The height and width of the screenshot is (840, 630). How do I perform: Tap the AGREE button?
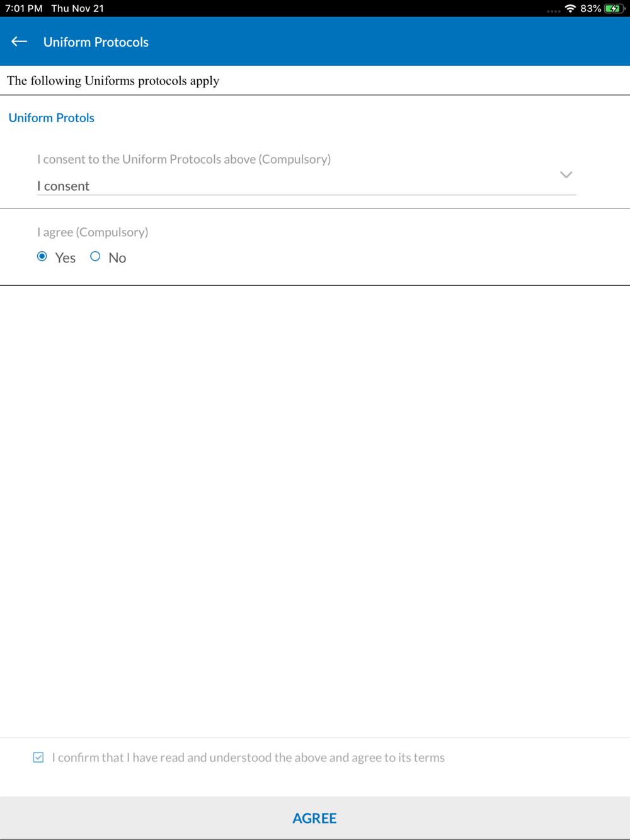315,818
